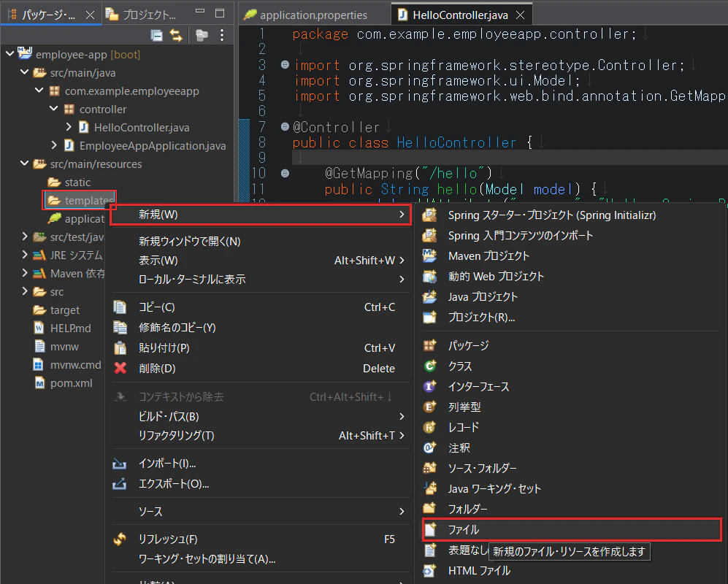Select the target folder in tree
Image resolution: width=728 pixels, height=584 pixels.
pyautogui.click(x=56, y=310)
